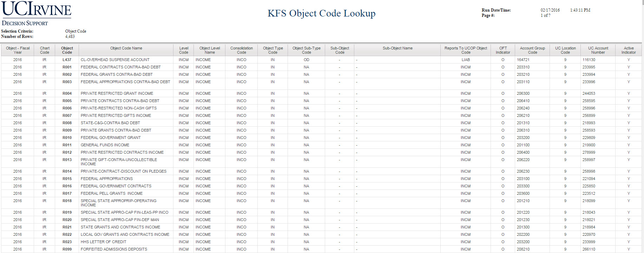The height and width of the screenshot is (253, 644).
Task: Click the Sub-Object Name column header
Action: pos(397,50)
